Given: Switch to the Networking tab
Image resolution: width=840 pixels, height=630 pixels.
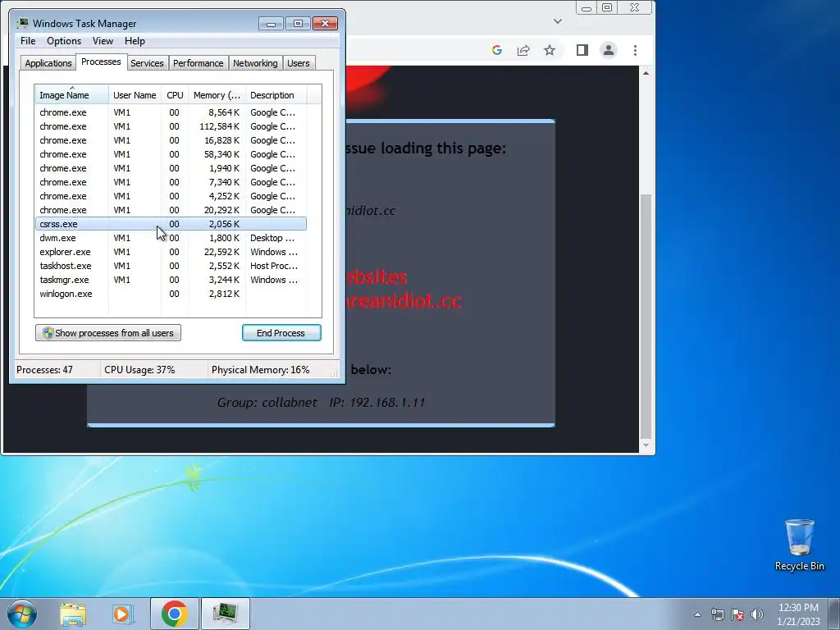Looking at the screenshot, I should [255, 63].
